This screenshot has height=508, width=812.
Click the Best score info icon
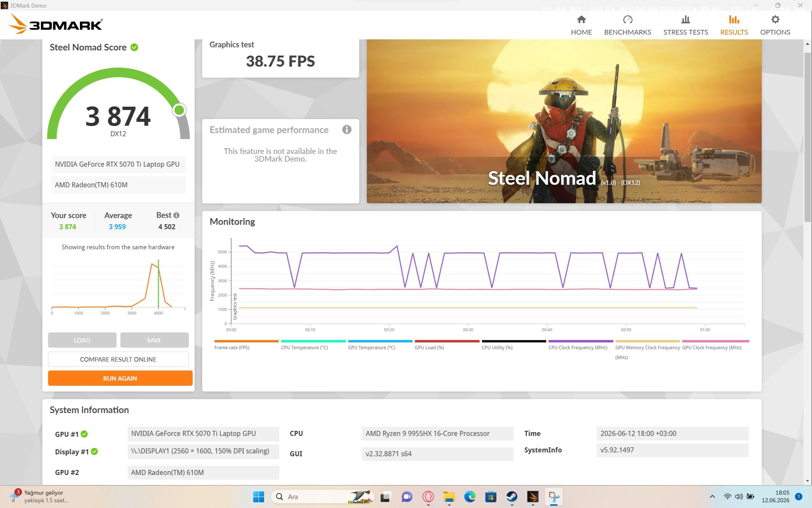(176, 215)
